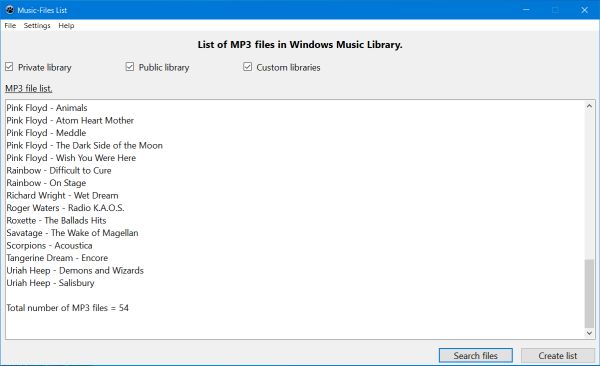This screenshot has width=600, height=366.
Task: Click the 'Pink Floyd - Meddle' line
Action: [46, 133]
